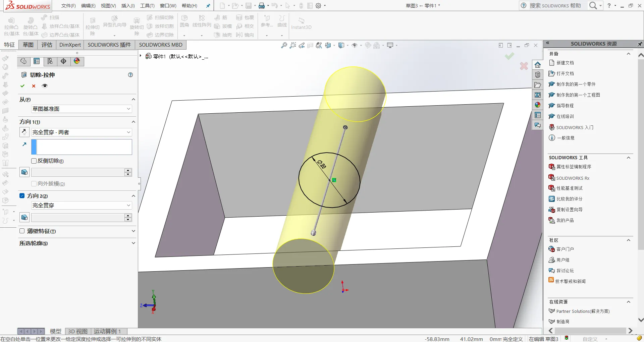
Task: Open the PropertyManager tab icon
Action: [x=37, y=61]
